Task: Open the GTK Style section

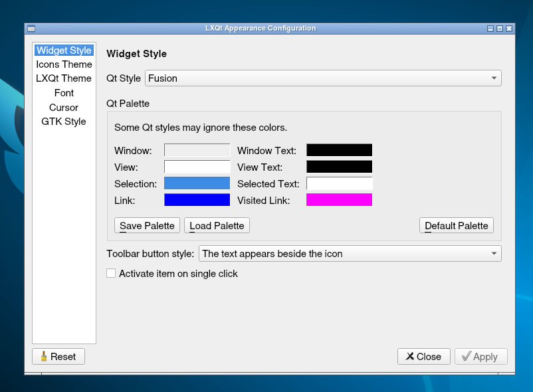Action: (64, 122)
